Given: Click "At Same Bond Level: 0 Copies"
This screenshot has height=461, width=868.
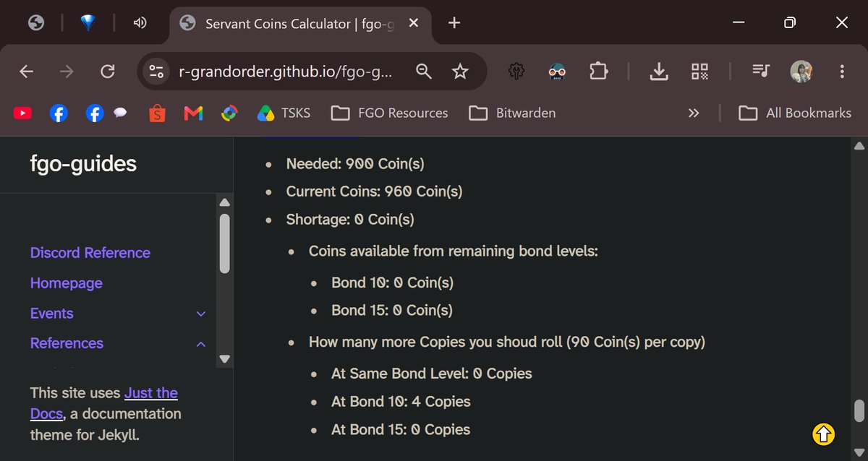Looking at the screenshot, I should pos(432,374).
